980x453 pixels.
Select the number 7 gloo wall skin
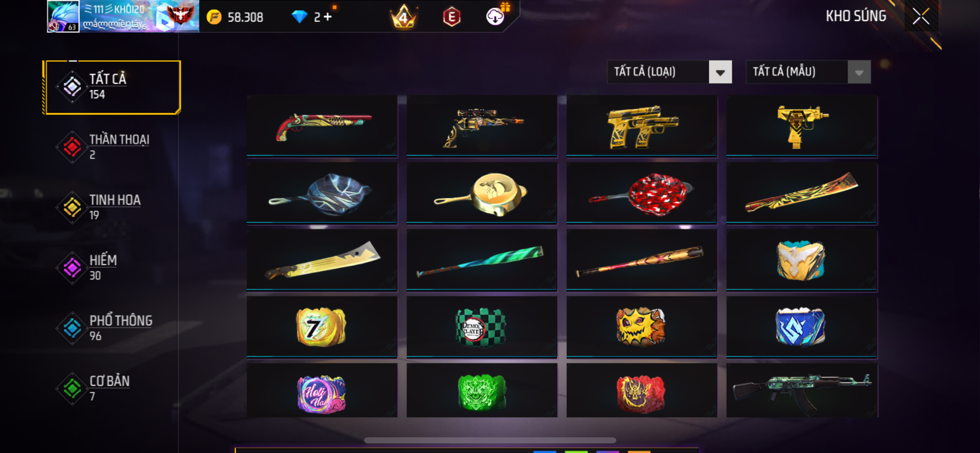322,327
